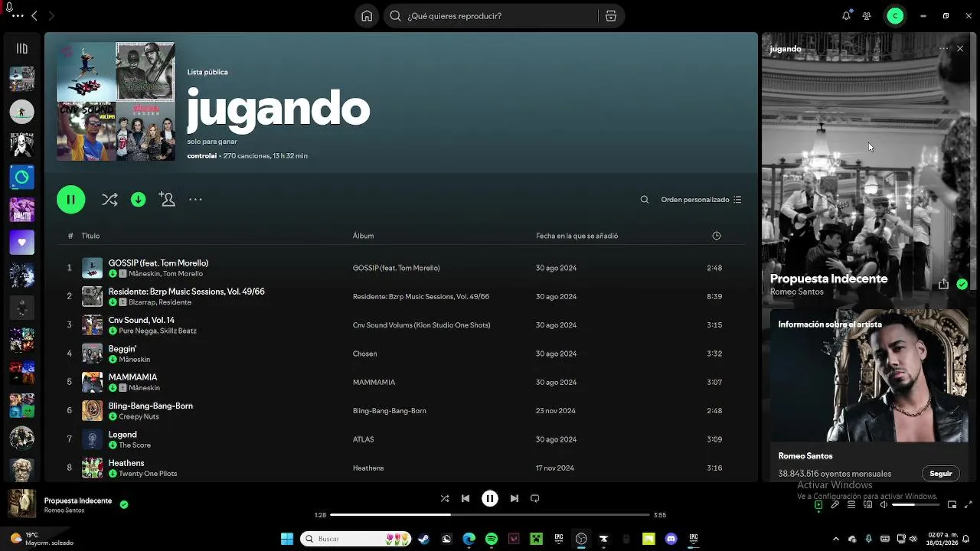
Task: Open the Spotify Home page
Action: click(x=367, y=16)
